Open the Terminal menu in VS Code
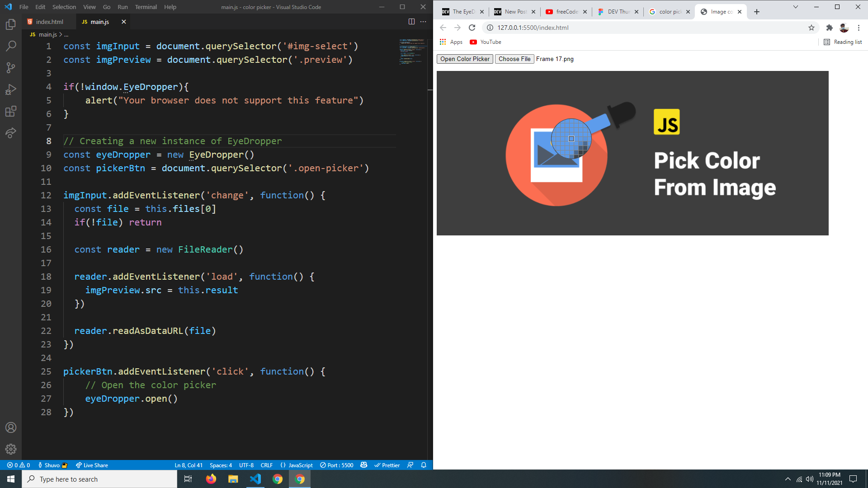This screenshot has height=488, width=868. pos(146,7)
